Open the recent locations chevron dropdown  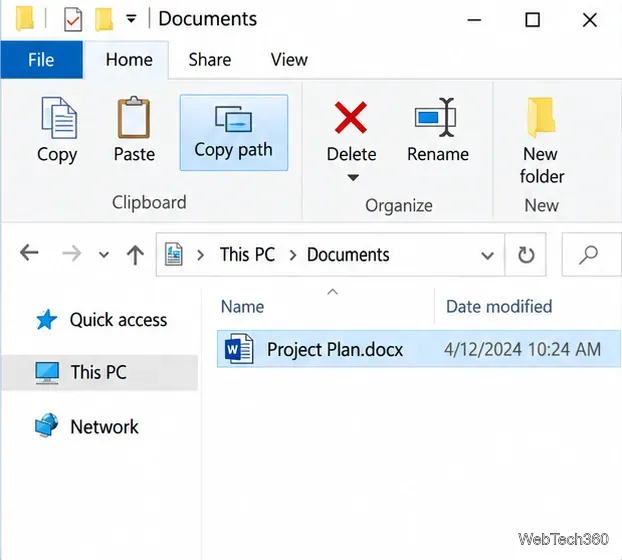tap(104, 254)
